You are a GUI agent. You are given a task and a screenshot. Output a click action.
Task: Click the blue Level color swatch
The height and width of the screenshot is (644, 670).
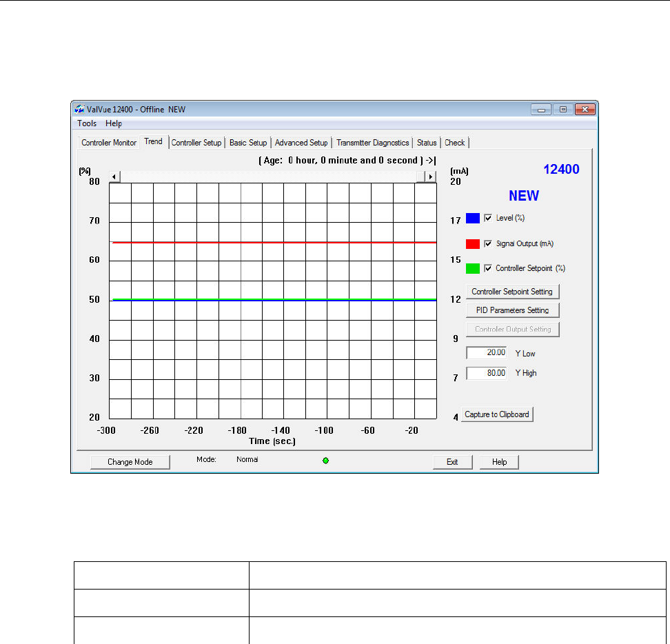point(473,218)
